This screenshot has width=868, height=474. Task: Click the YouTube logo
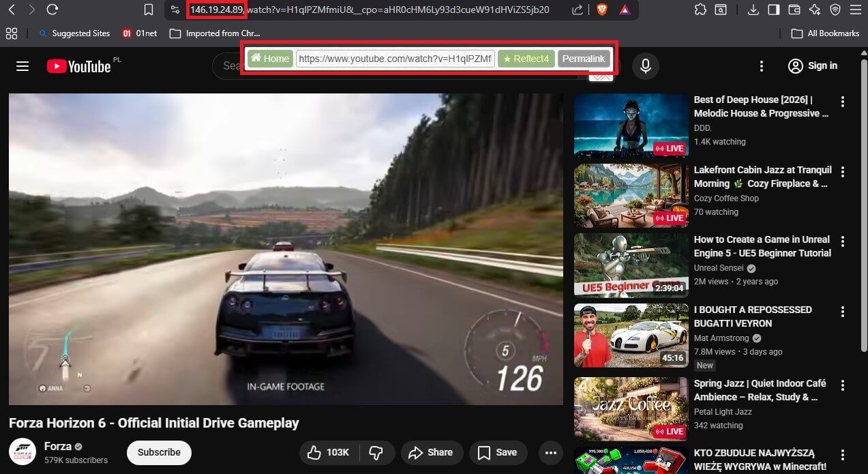coord(78,65)
